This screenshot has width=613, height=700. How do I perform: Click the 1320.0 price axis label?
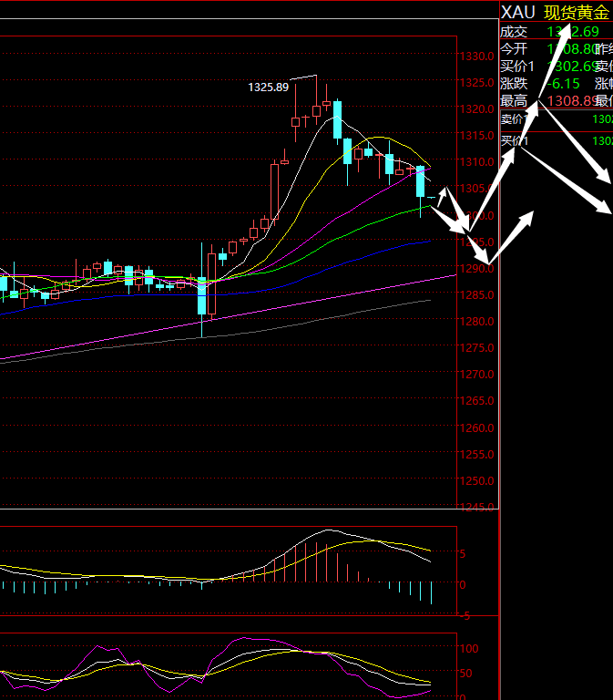pos(477,109)
